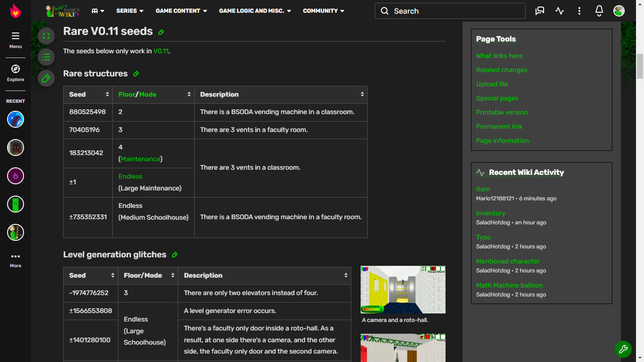Screen dimensions: 644x362
Task: Expand the GAME CONTENT dropdown
Action: 181,11
